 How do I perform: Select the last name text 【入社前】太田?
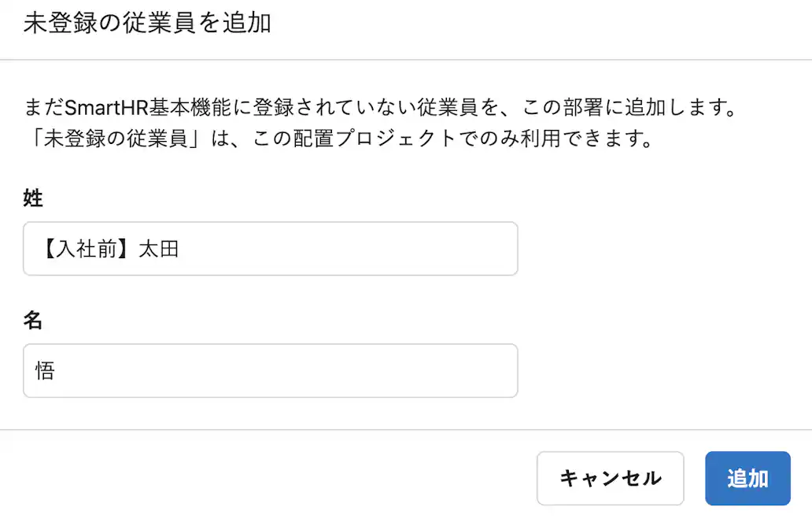click(x=106, y=248)
